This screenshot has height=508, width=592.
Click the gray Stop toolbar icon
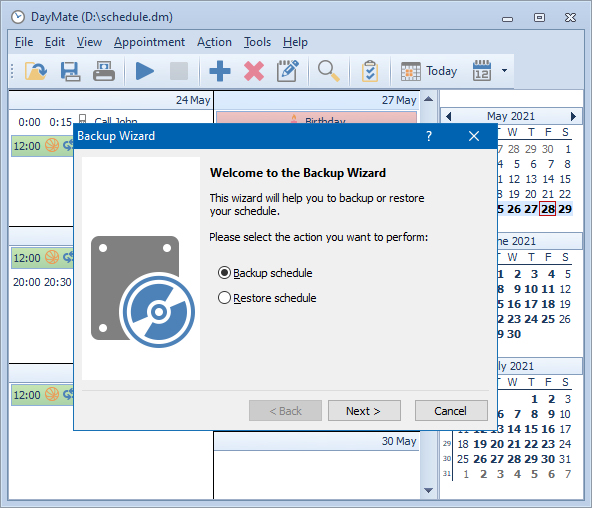(x=179, y=71)
